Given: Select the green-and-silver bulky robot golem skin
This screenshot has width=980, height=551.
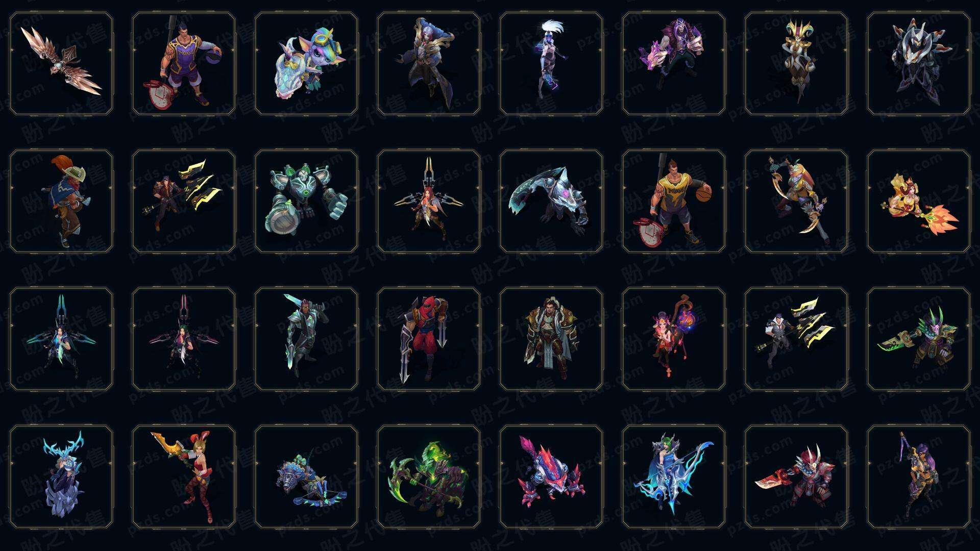Looking at the screenshot, I should pos(306,201).
